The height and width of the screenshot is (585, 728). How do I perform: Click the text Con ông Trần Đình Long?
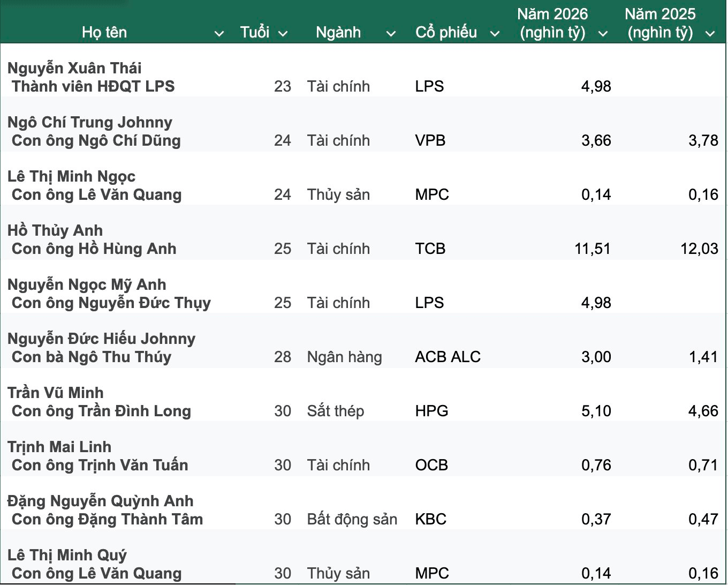coord(101,411)
